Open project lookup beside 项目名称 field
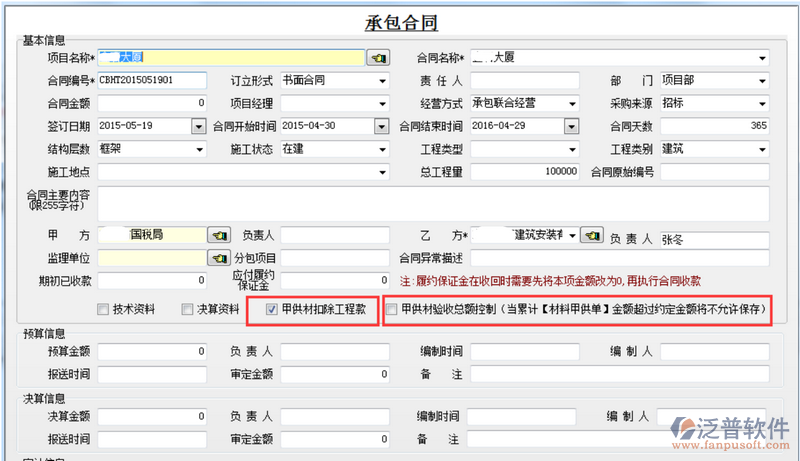Screen dimensions: 800x461 coord(378,58)
